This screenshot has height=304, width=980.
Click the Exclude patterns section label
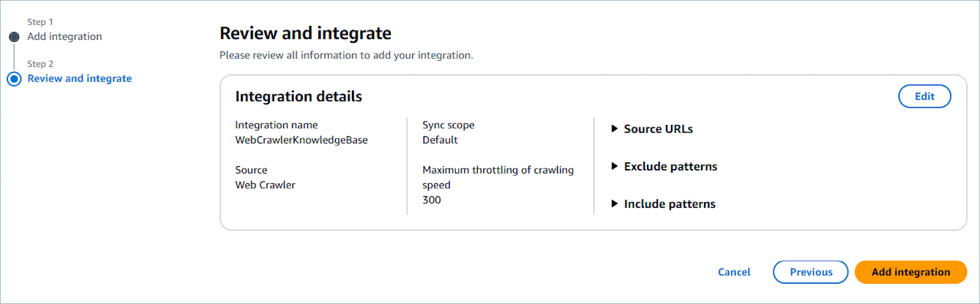(x=670, y=167)
